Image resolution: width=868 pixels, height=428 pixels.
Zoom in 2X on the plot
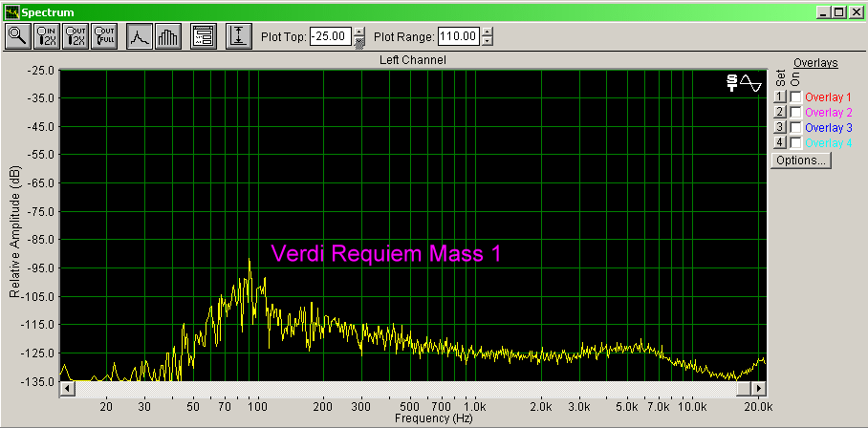pos(47,36)
